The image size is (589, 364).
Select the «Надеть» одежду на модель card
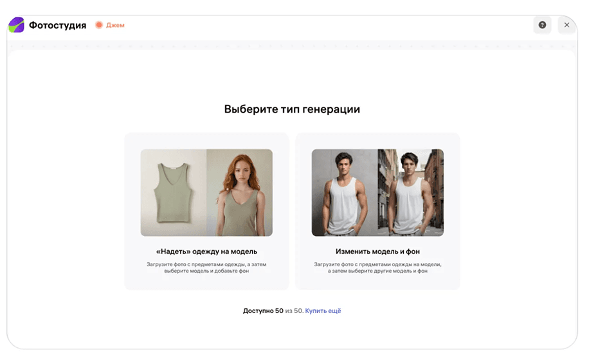[x=206, y=211]
